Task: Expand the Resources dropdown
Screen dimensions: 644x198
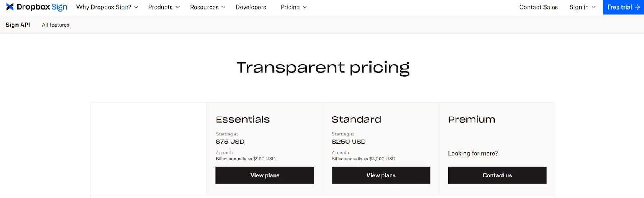Action: coord(208,7)
